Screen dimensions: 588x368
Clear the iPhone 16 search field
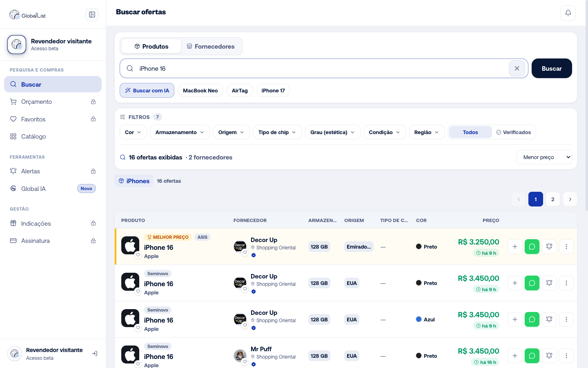pyautogui.click(x=517, y=68)
